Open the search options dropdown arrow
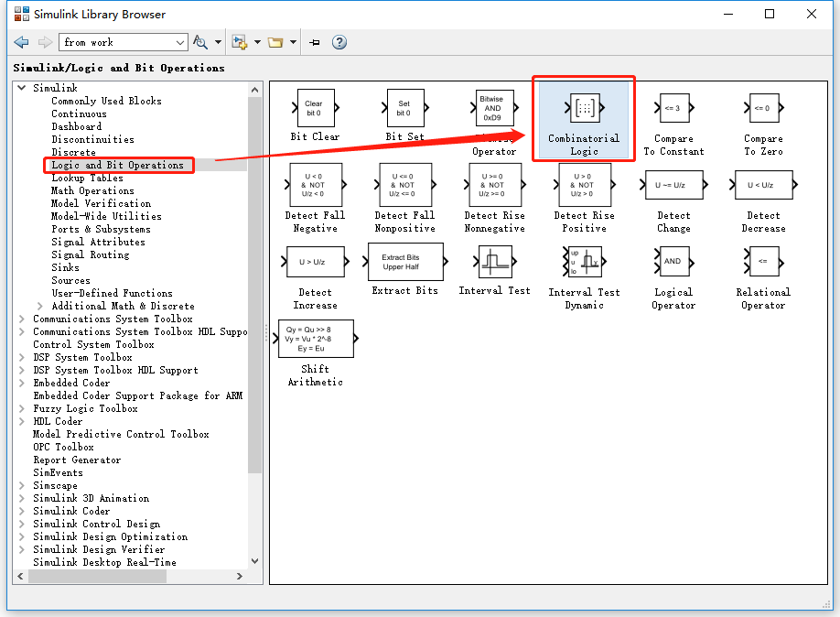Viewport: 840px width, 617px height. (218, 42)
